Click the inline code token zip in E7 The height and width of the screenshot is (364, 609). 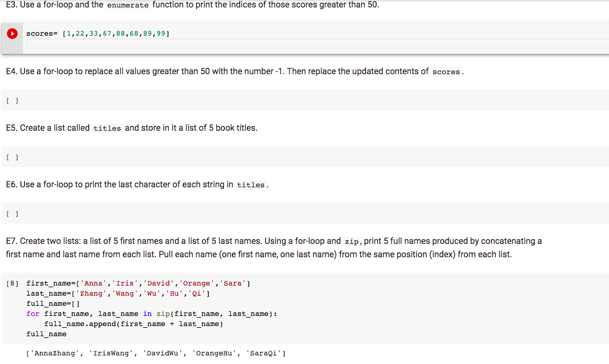click(352, 241)
